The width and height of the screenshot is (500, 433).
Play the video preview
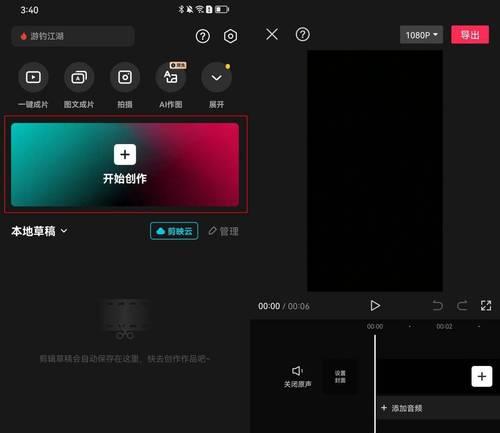[375, 306]
